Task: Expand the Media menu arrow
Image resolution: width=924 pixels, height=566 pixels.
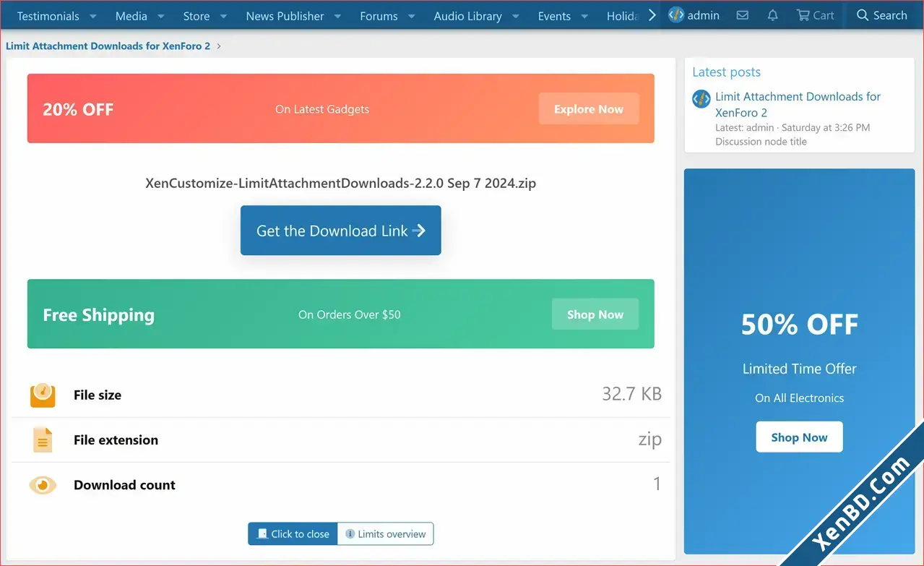Action: point(160,16)
